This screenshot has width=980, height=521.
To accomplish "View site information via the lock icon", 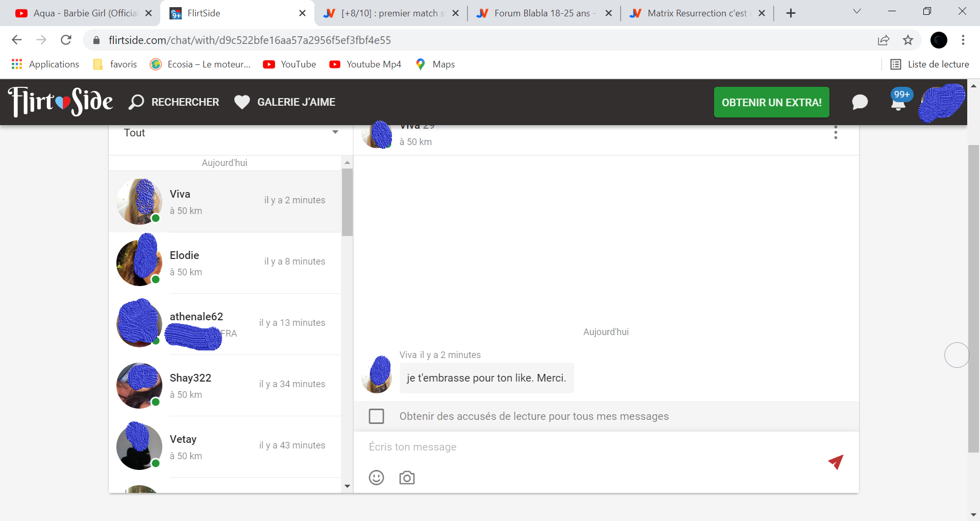I will (96, 40).
